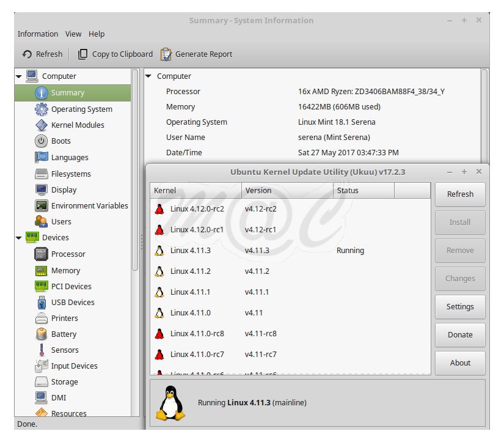Image resolution: width=504 pixels, height=442 pixels.
Task: Click the Processor value 16x AMD Ryzen
Action: point(371,92)
